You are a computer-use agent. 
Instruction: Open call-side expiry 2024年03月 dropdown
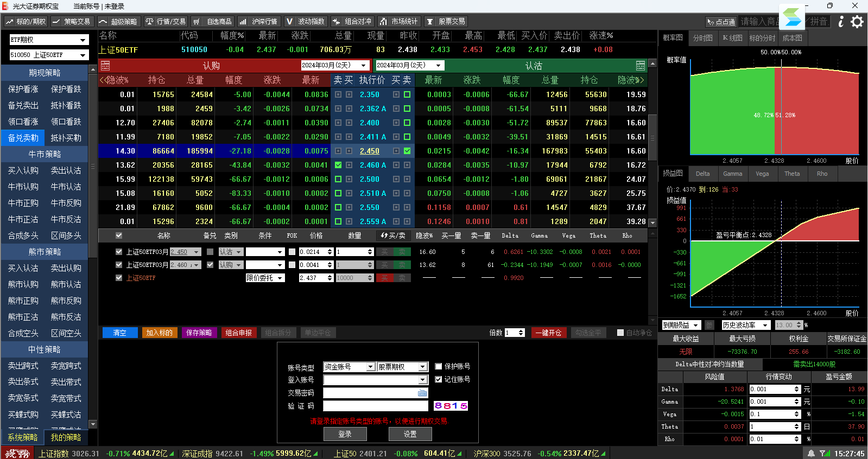coord(335,66)
